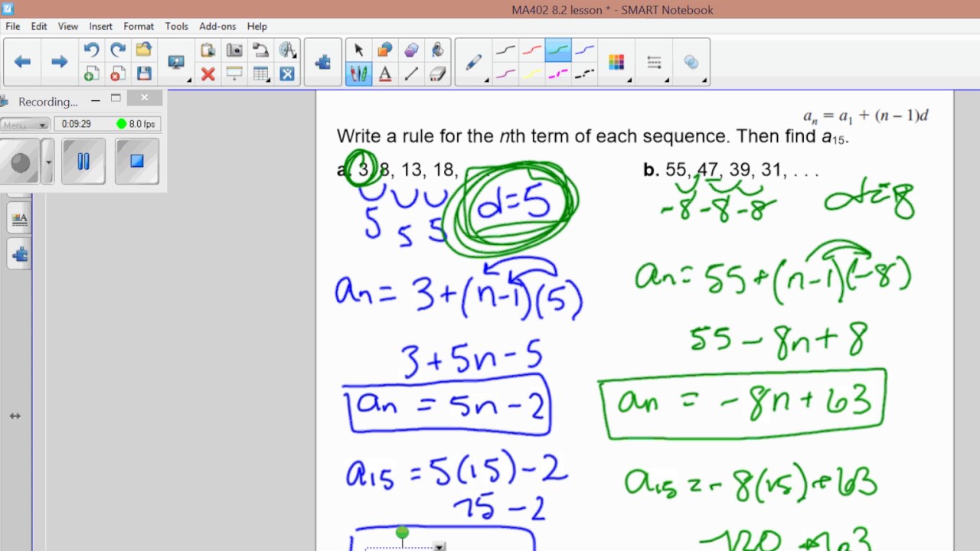Save the notebook with floppy disk icon
Screen dimensions: 980x551
(x=143, y=74)
